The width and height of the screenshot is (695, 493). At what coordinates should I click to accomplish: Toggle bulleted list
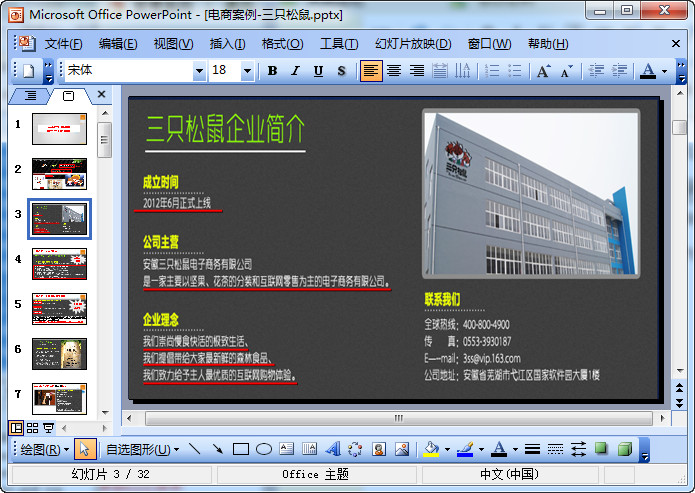tap(515, 71)
